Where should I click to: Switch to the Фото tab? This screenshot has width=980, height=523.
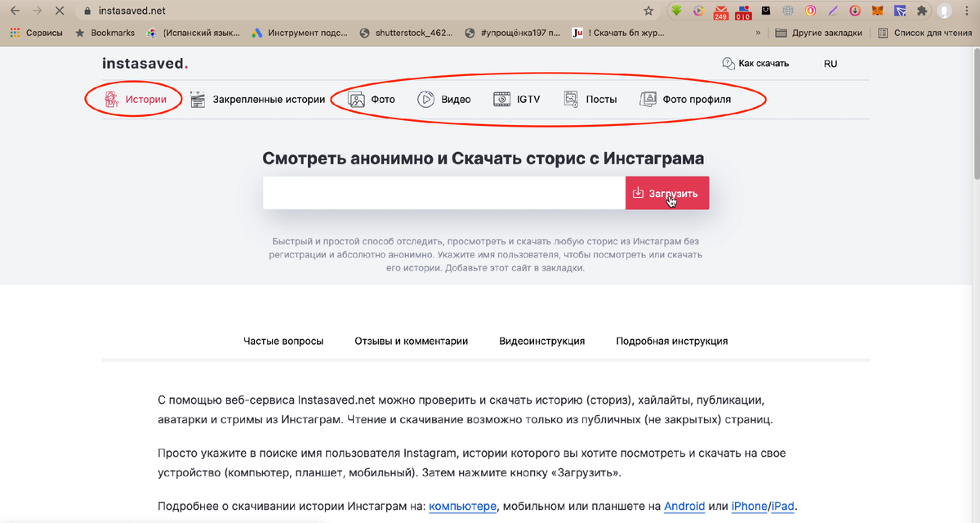[372, 100]
